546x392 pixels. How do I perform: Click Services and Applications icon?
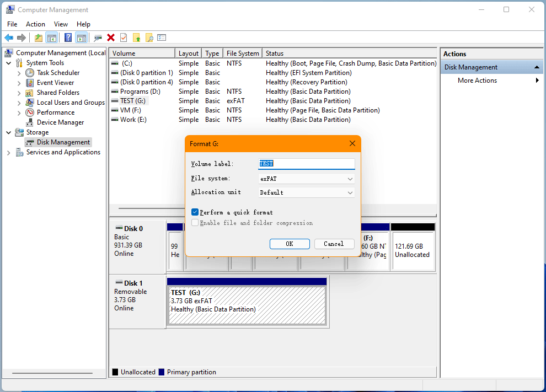(19, 153)
